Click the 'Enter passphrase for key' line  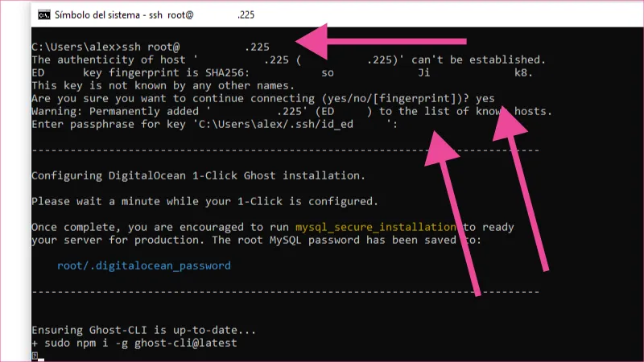point(215,124)
